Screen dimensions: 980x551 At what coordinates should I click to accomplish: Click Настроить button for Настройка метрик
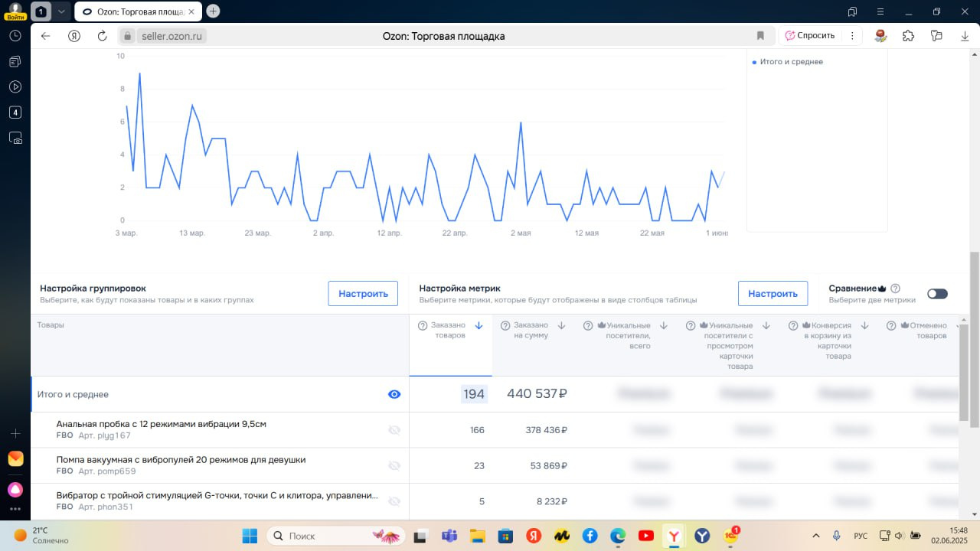[x=773, y=294]
